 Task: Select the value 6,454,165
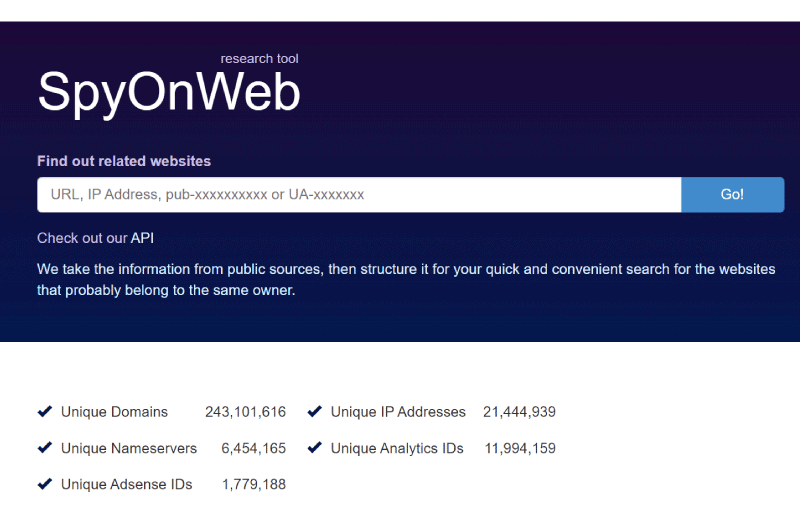254,448
